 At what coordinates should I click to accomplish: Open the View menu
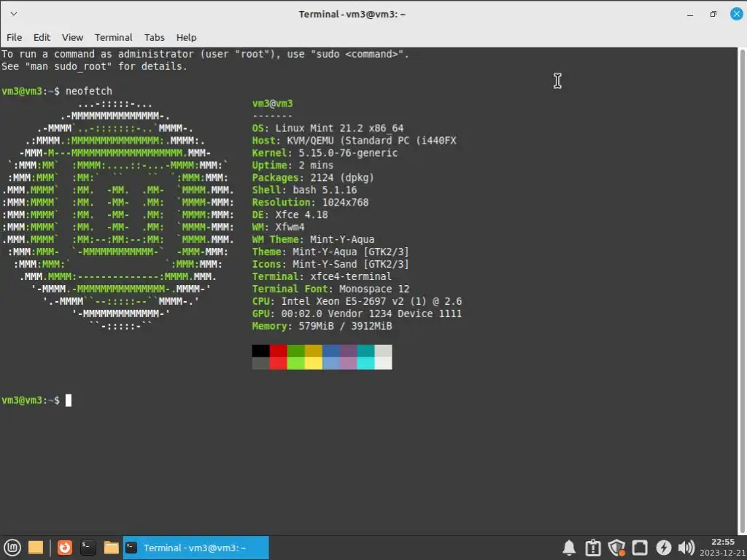coord(72,37)
